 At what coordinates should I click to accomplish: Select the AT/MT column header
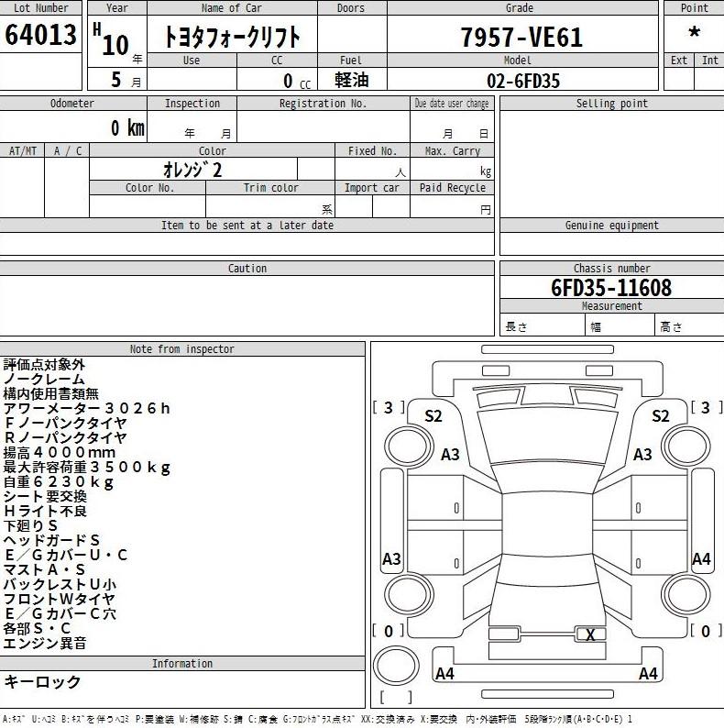pos(22,151)
